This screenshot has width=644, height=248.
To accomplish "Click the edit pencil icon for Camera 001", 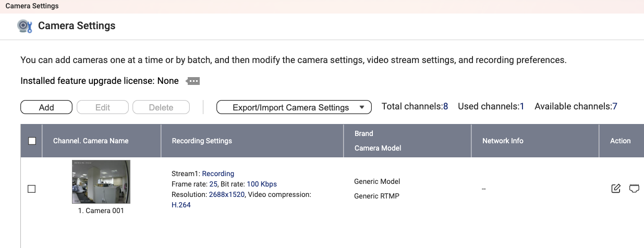I will click(616, 189).
